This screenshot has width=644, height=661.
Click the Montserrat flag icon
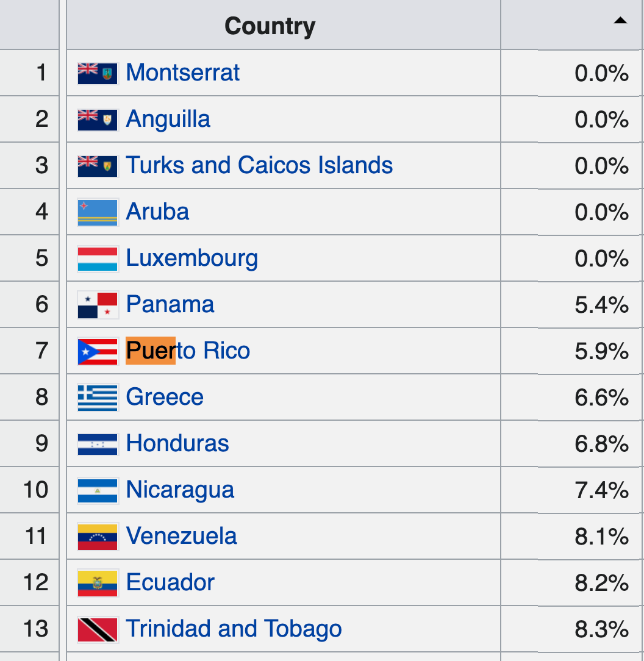98,73
